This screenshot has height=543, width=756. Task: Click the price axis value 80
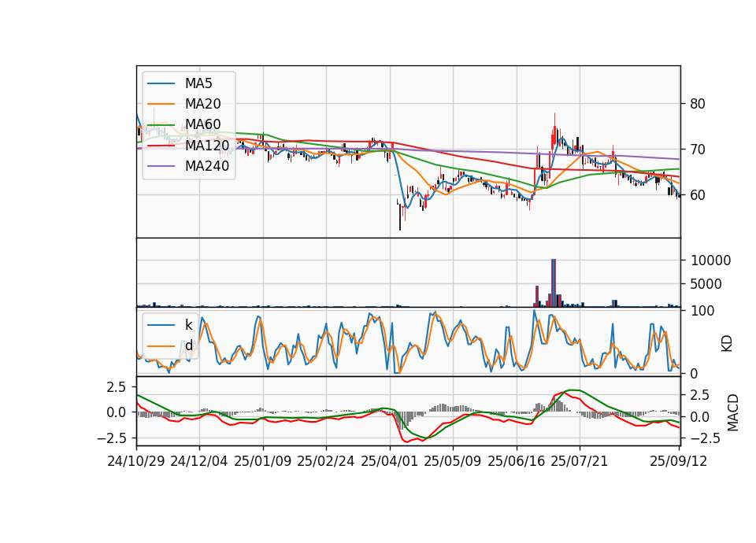pyautogui.click(x=697, y=104)
